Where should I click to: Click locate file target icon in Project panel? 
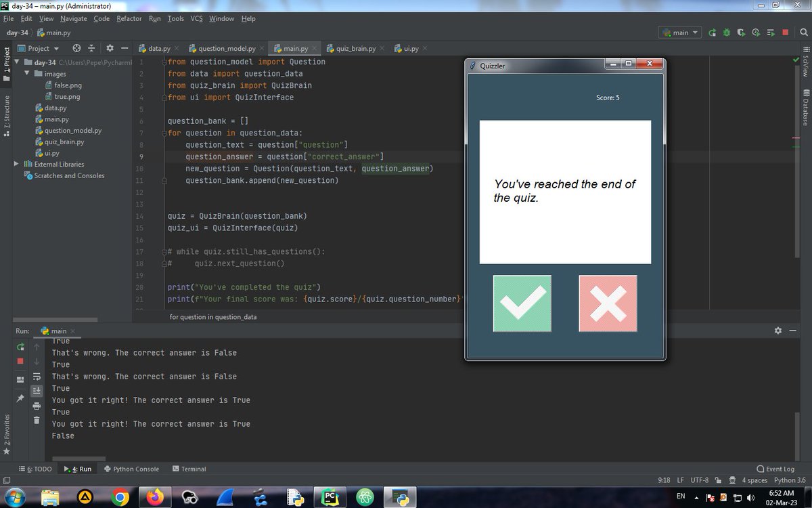76,48
